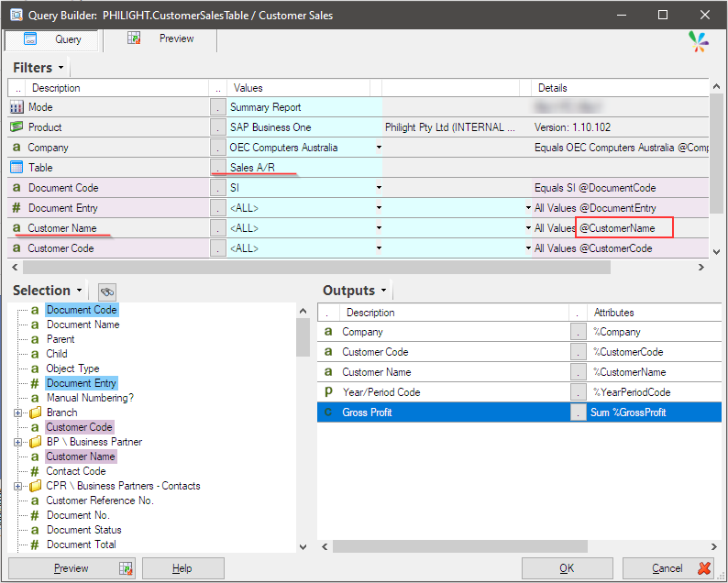Select Document Name in the selection tree
Image resolution: width=728 pixels, height=583 pixels.
click(x=83, y=324)
